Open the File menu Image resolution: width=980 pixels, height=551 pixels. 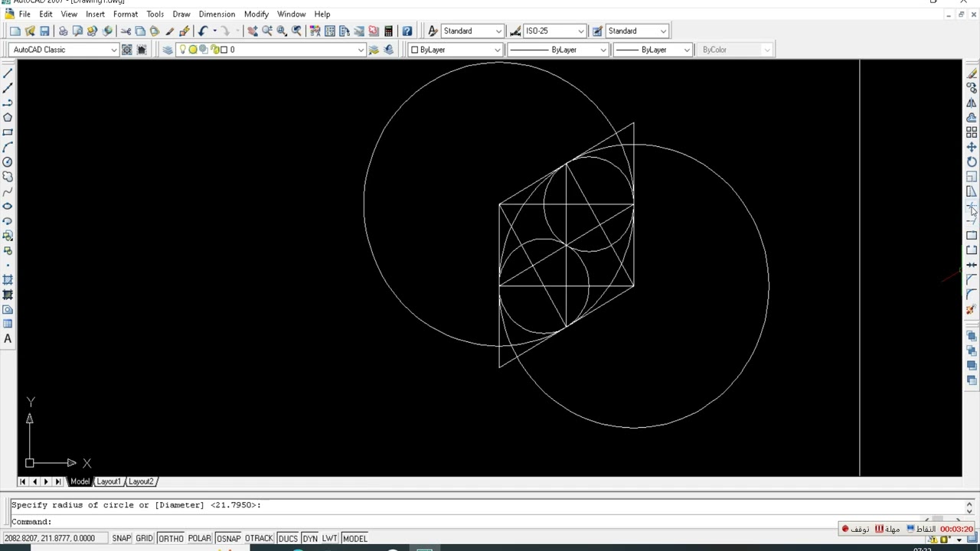(x=24, y=14)
